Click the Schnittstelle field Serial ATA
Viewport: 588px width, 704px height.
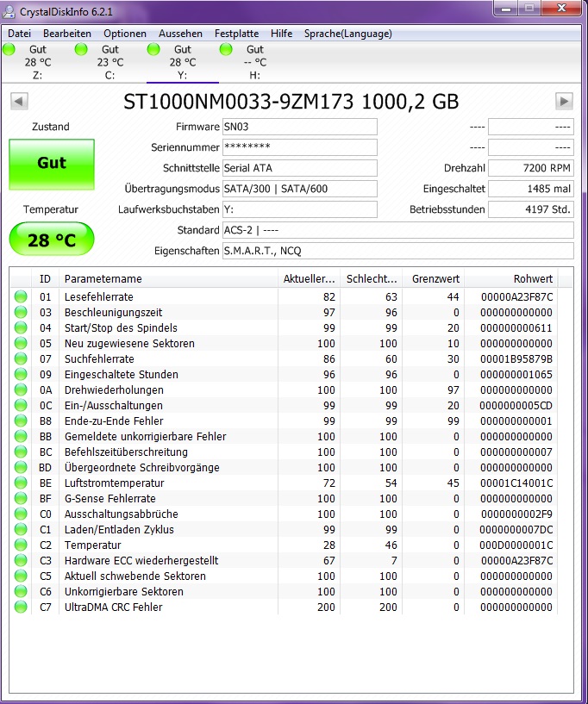click(300, 168)
